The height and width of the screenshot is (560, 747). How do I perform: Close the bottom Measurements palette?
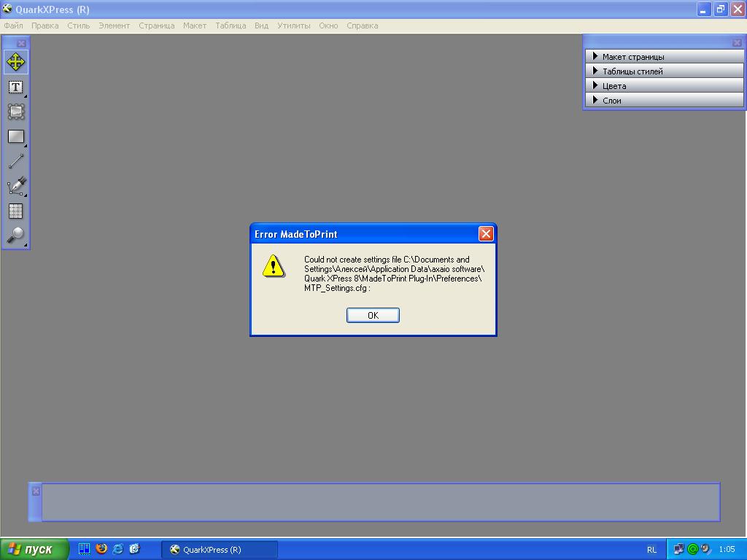pos(36,491)
